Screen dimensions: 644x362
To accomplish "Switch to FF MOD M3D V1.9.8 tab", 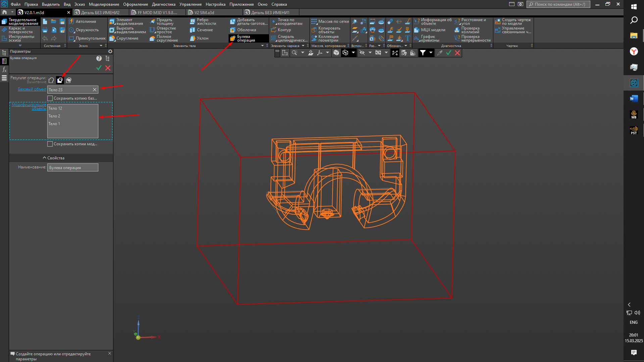I will click(x=157, y=12).
